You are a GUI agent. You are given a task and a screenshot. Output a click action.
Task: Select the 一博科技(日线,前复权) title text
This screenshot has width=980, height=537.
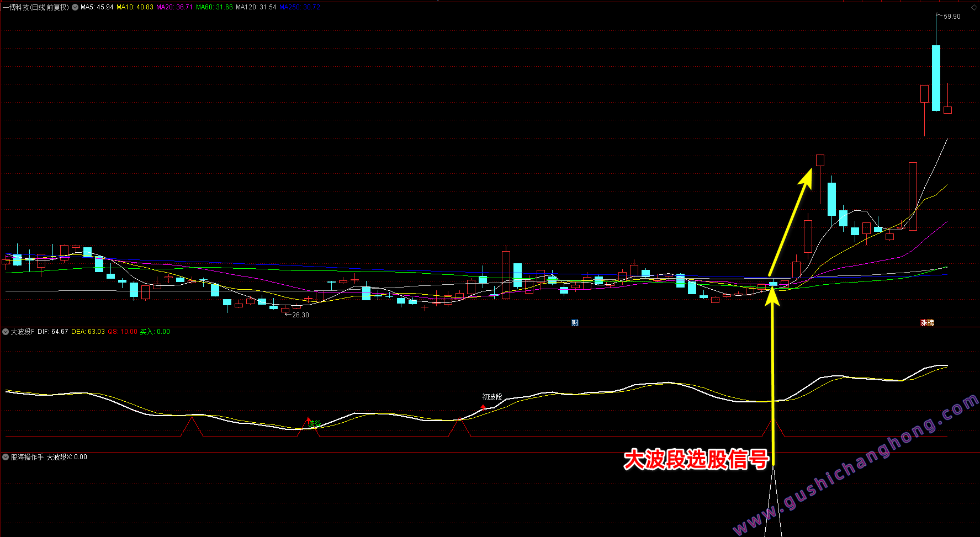36,7
